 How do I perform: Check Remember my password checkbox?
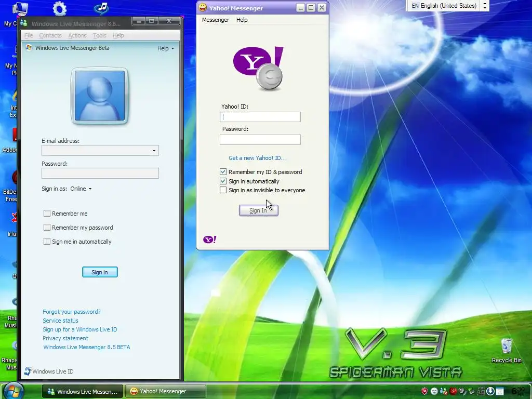click(47, 228)
